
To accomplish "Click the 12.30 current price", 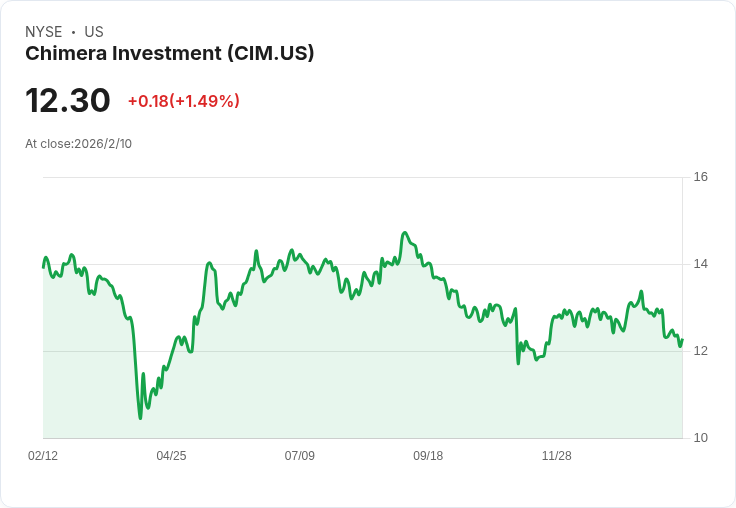I will click(x=68, y=101).
